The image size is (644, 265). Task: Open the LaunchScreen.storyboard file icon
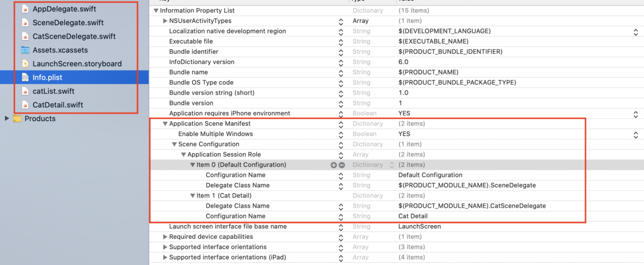[25, 63]
